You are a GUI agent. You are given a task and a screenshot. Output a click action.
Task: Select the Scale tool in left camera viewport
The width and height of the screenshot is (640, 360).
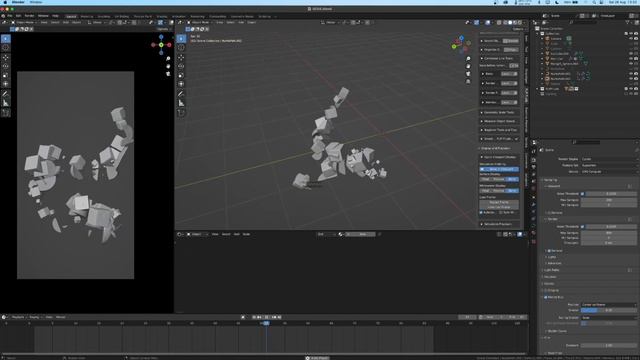click(6, 75)
